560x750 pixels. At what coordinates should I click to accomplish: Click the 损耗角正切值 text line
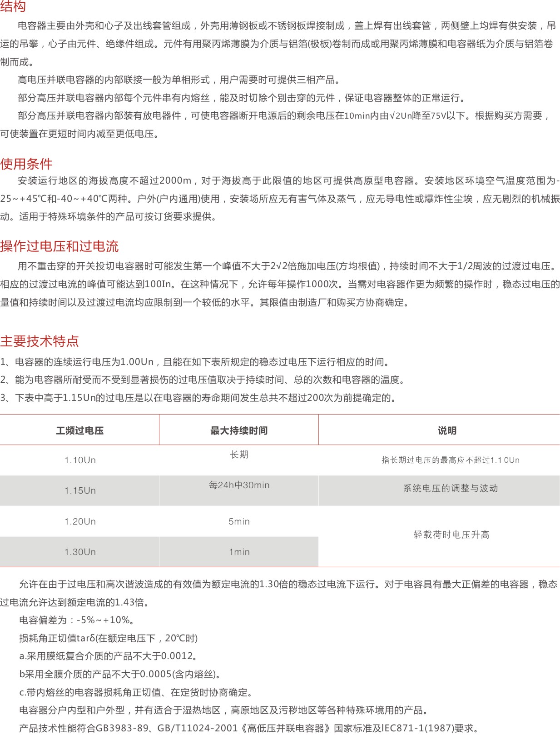pos(108,638)
